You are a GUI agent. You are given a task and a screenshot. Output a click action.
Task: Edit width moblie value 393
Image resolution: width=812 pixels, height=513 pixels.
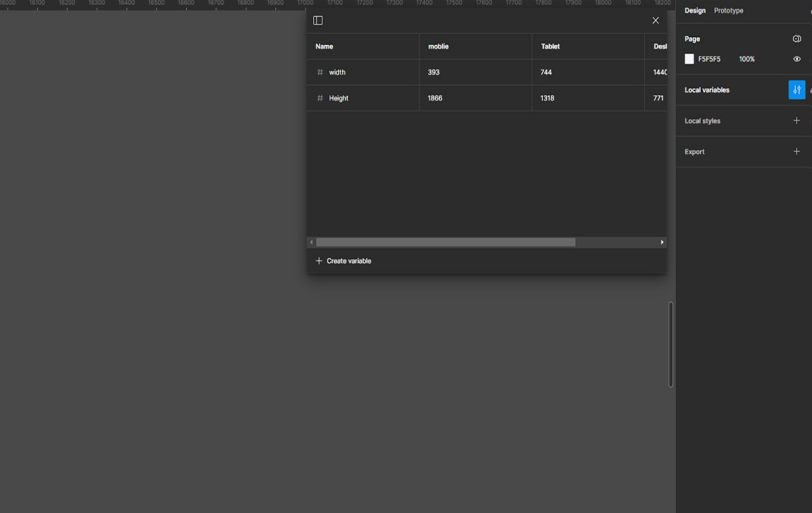475,72
